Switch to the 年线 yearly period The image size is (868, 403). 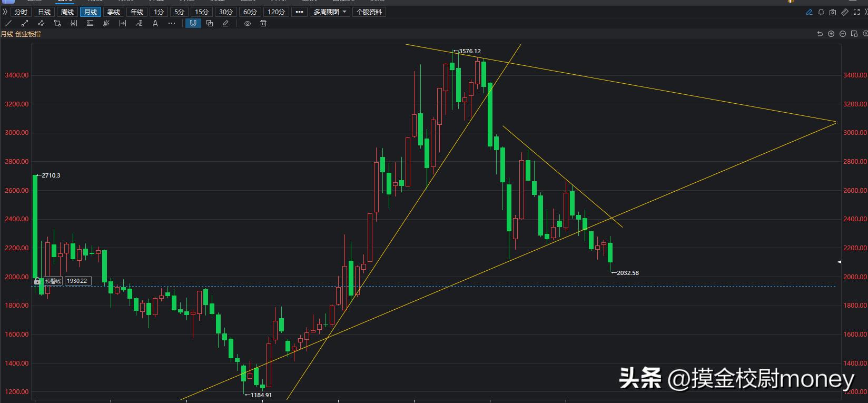click(137, 12)
